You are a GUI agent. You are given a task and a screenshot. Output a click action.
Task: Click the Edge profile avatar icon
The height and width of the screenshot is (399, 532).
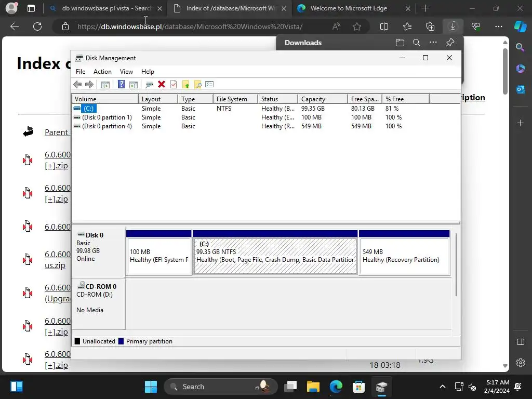[x=11, y=8]
